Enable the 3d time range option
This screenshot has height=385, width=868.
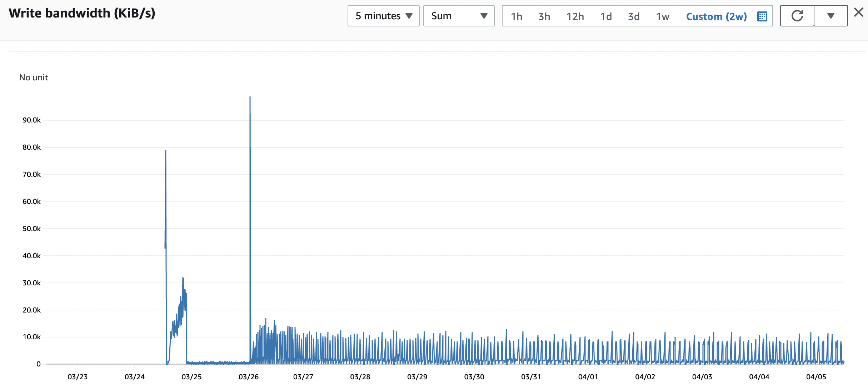pyautogui.click(x=633, y=16)
